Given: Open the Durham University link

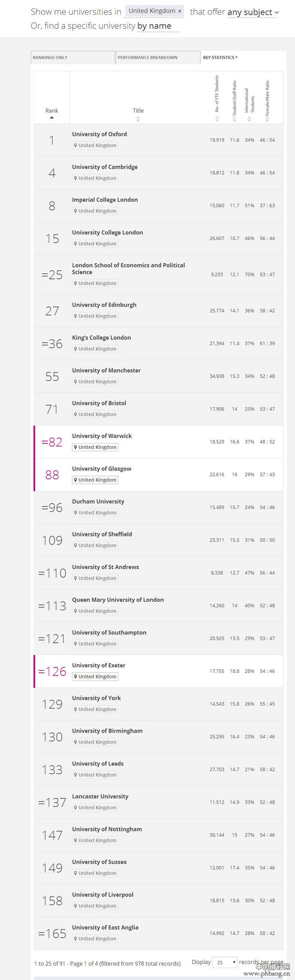Looking at the screenshot, I should pyautogui.click(x=98, y=502).
